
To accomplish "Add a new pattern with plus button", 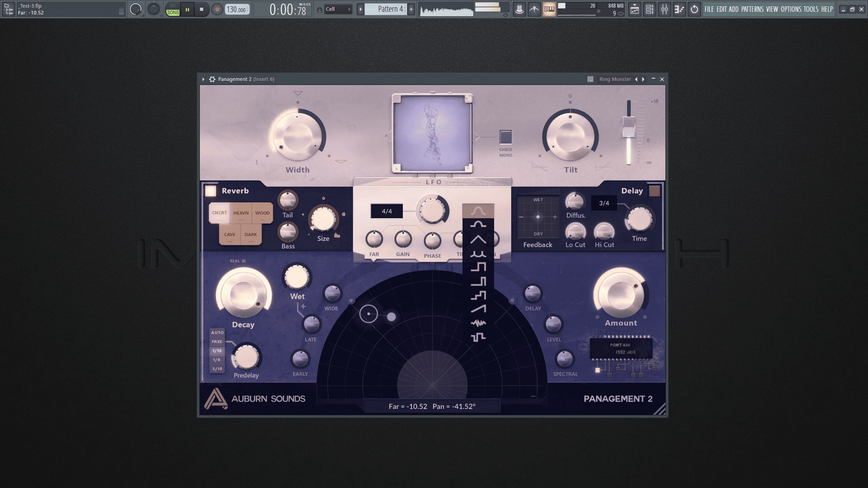I will click(x=411, y=9).
